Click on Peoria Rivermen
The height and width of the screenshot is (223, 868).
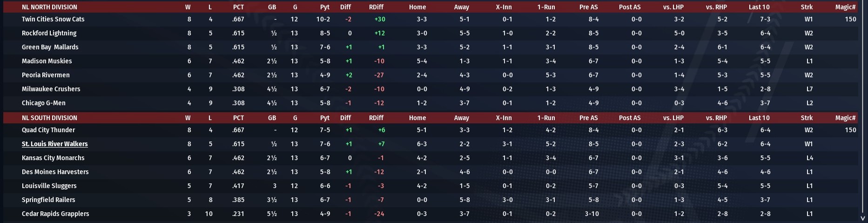(46, 75)
